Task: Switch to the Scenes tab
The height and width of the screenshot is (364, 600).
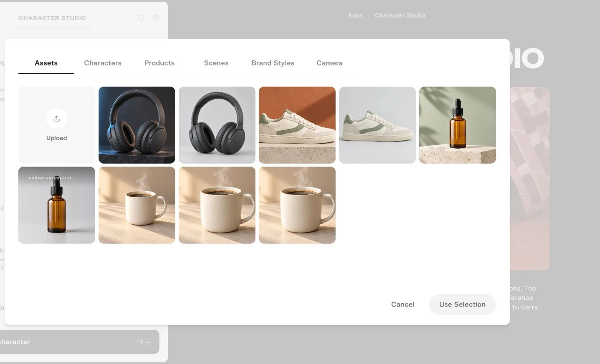Action: click(216, 63)
